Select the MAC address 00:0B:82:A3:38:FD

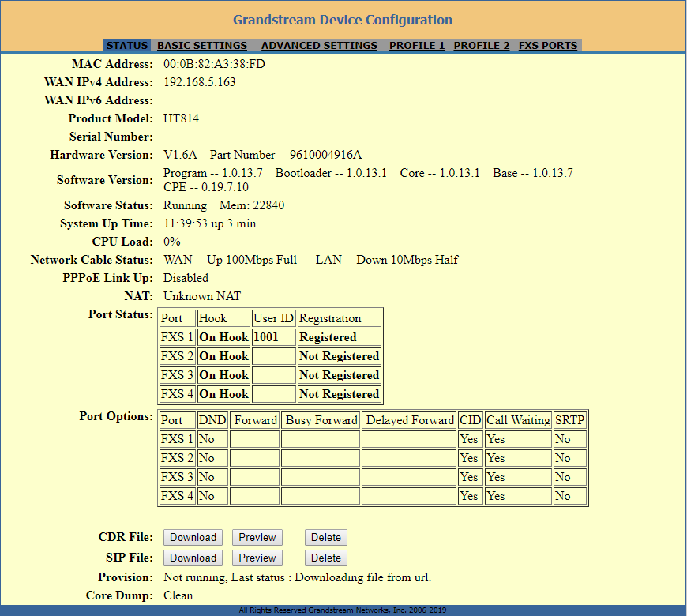point(214,64)
